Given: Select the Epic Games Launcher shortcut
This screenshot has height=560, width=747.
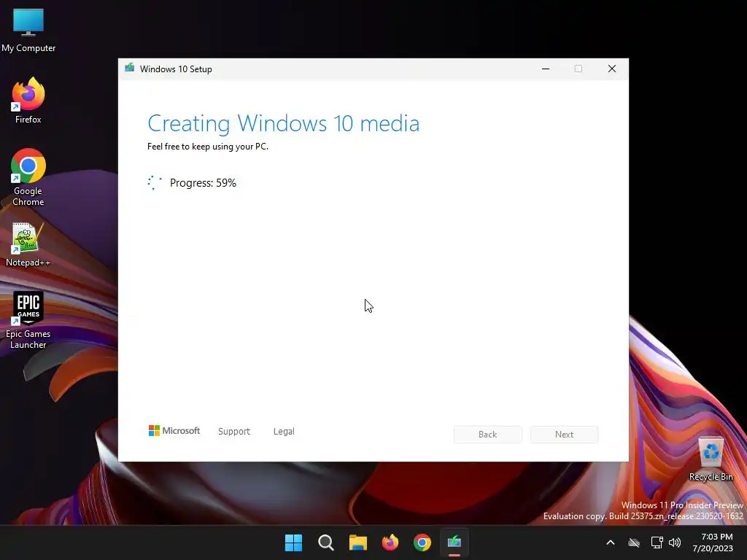Looking at the screenshot, I should pos(28,320).
